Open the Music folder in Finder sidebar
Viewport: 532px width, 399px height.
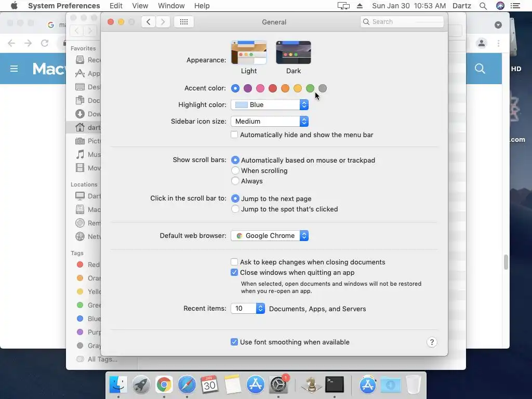coord(88,154)
